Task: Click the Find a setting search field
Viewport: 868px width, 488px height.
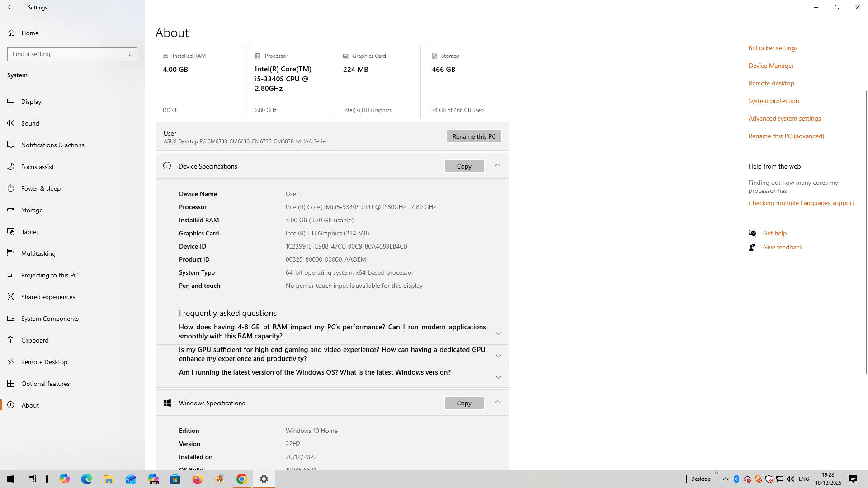Action: (68, 54)
